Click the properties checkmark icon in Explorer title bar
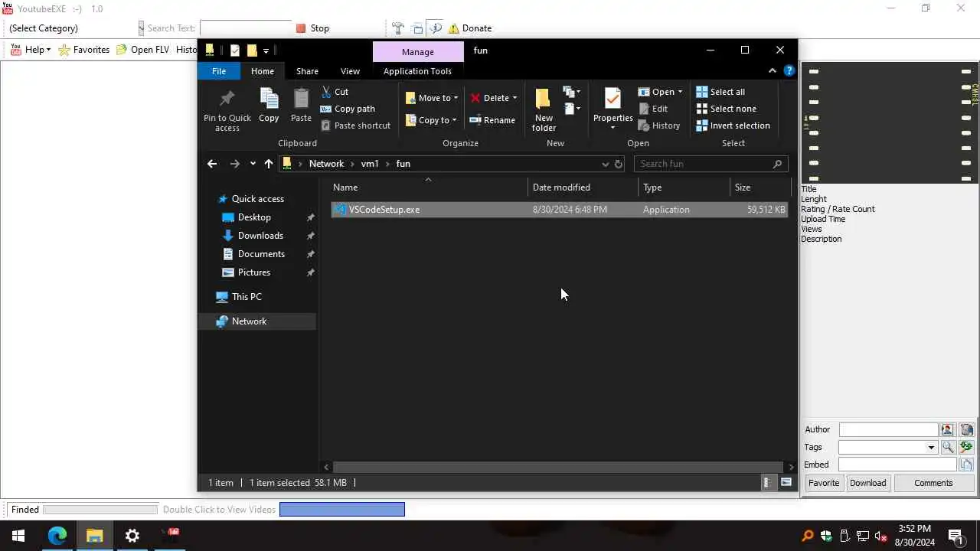This screenshot has height=551, width=980. [x=235, y=51]
